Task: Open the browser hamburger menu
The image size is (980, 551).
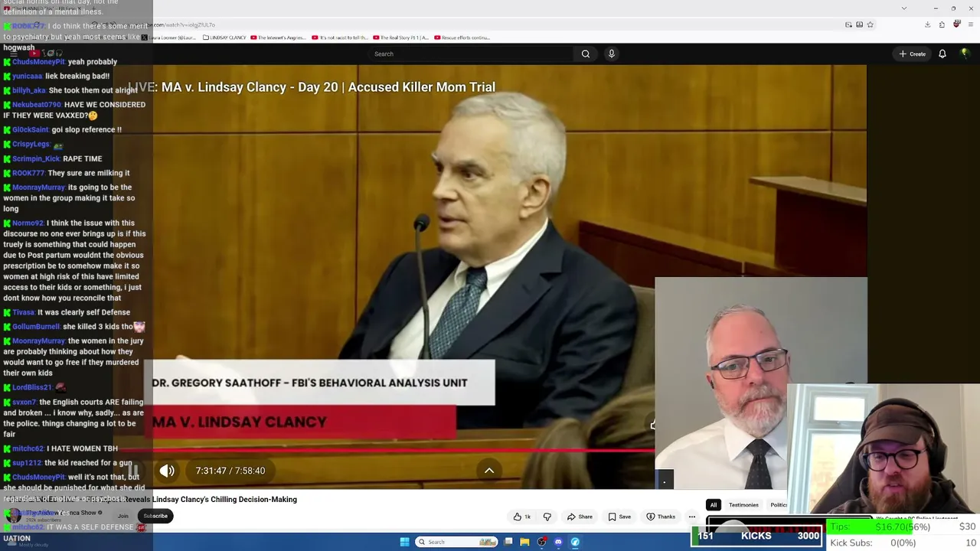Action: (969, 24)
